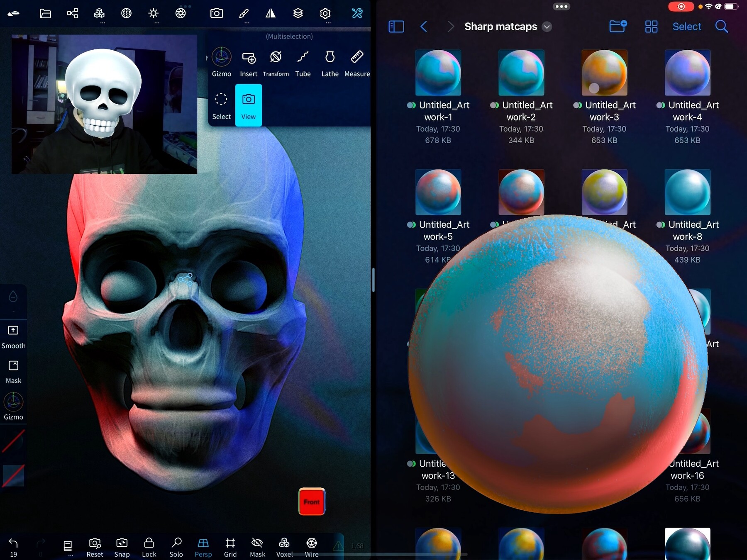Adjust the 1.68 value slider
This screenshot has height=560, width=747.
point(357,546)
